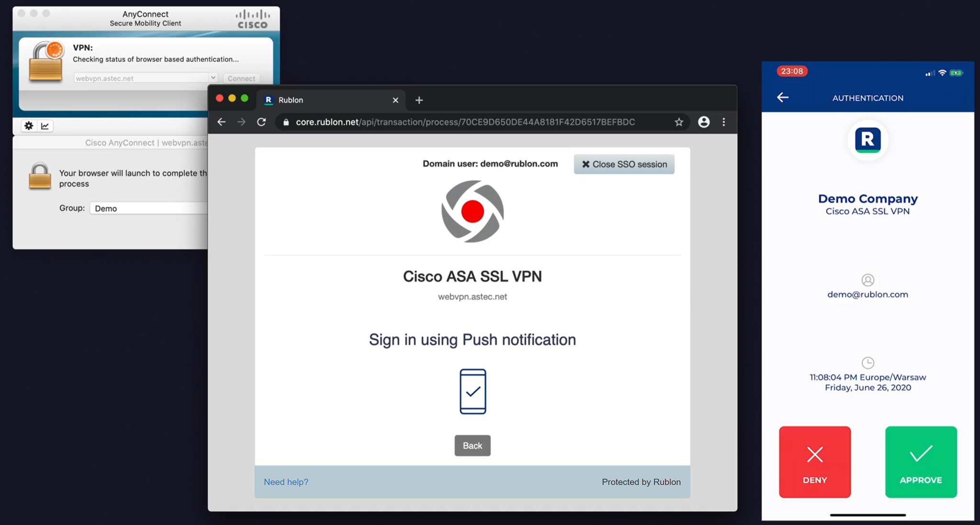
Task: Open the Need help? link
Action: pos(286,482)
